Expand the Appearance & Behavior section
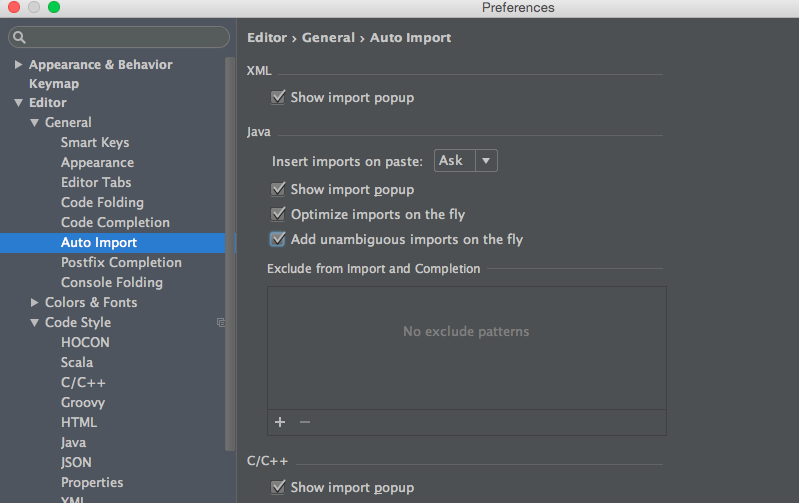The width and height of the screenshot is (799, 503). pos(19,64)
